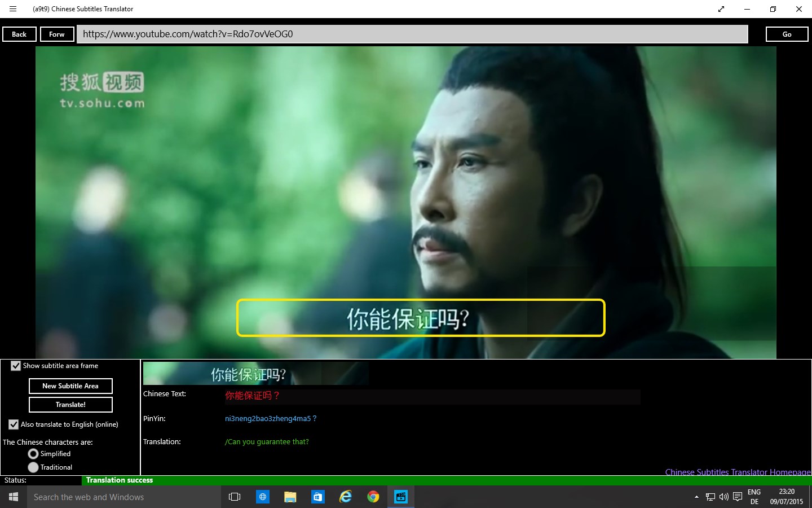Image resolution: width=812 pixels, height=508 pixels.
Task: Launch Google Chrome from the taskbar
Action: pos(373,497)
